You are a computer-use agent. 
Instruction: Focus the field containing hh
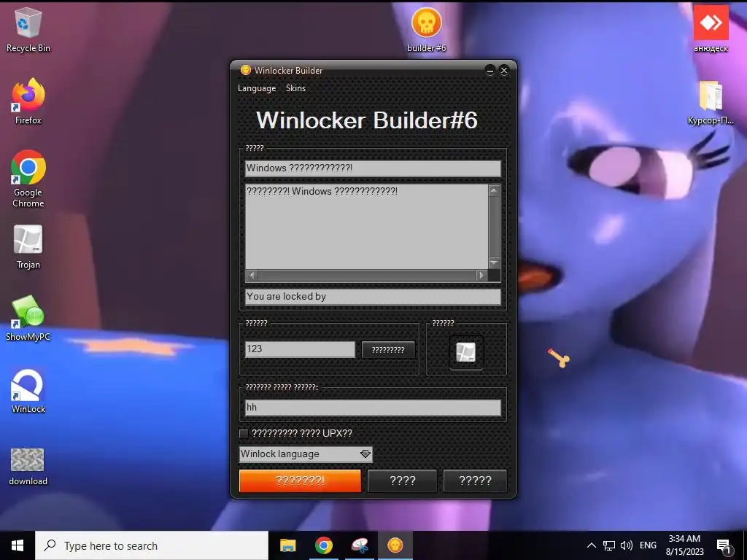coord(373,408)
